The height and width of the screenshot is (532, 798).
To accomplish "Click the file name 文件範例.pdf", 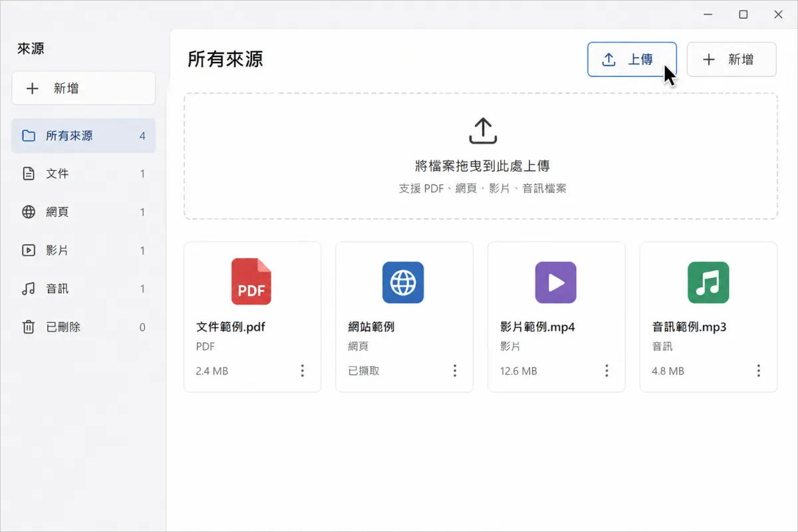I will click(x=231, y=327).
